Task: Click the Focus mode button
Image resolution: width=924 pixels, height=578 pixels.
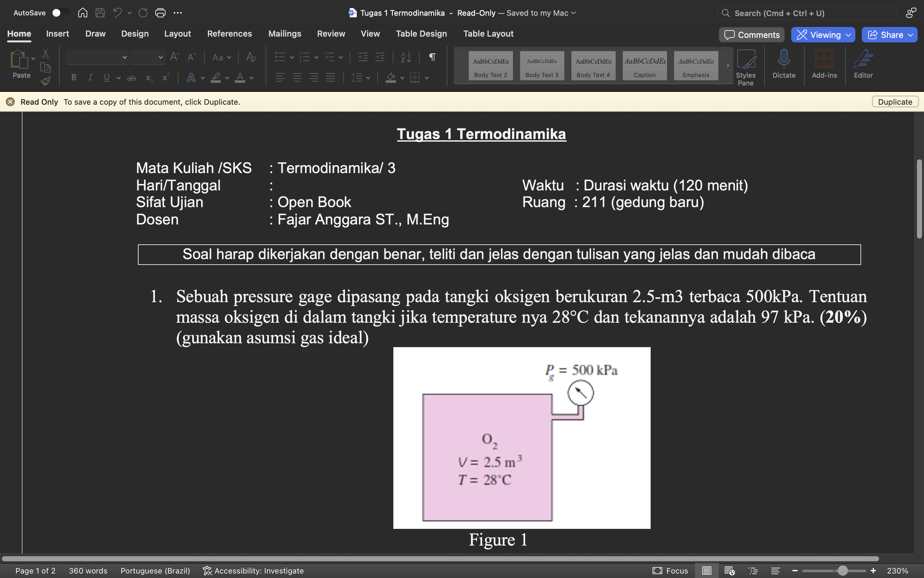Action: coord(671,570)
